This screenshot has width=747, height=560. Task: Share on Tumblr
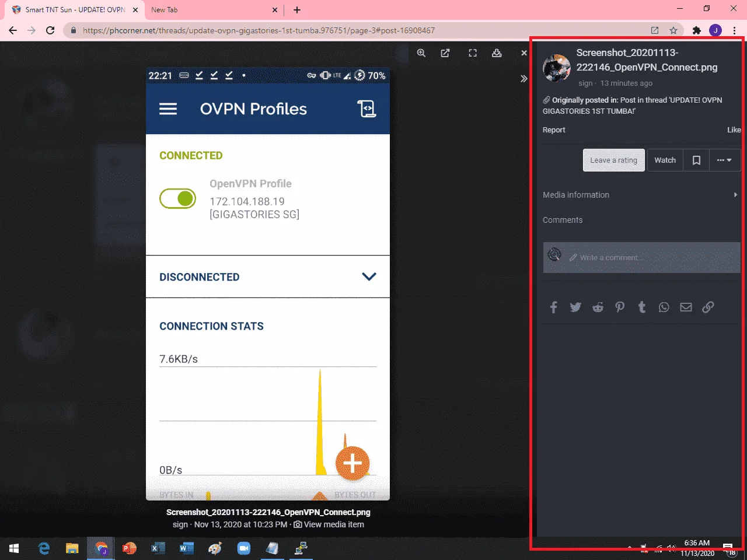[642, 307]
